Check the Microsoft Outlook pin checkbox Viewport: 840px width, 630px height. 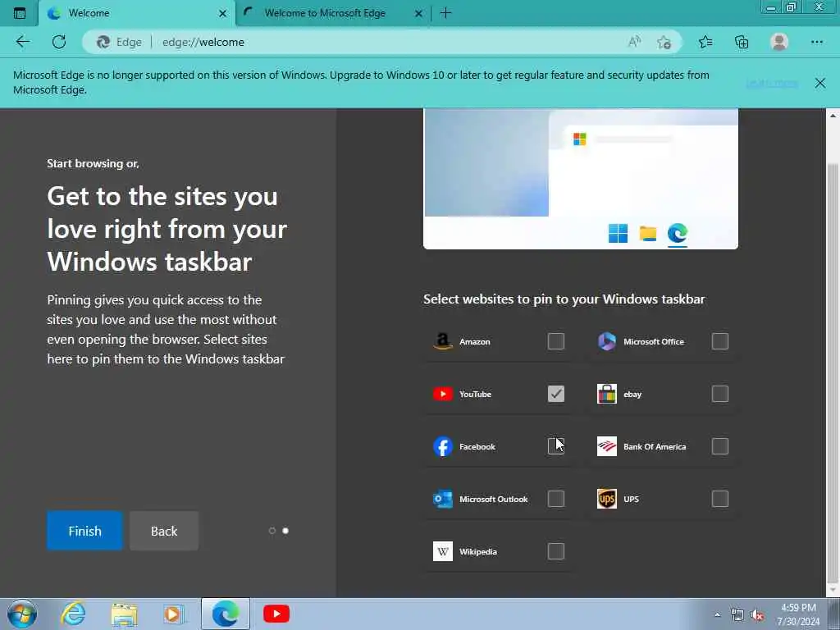click(x=556, y=499)
